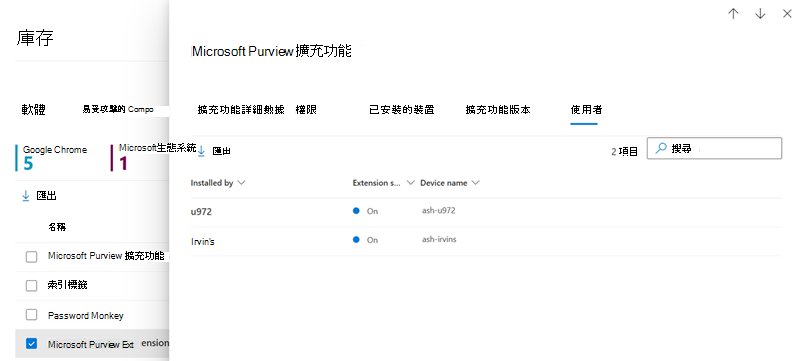Click Microsoft Purview 擴充功能 list name

coord(106,256)
